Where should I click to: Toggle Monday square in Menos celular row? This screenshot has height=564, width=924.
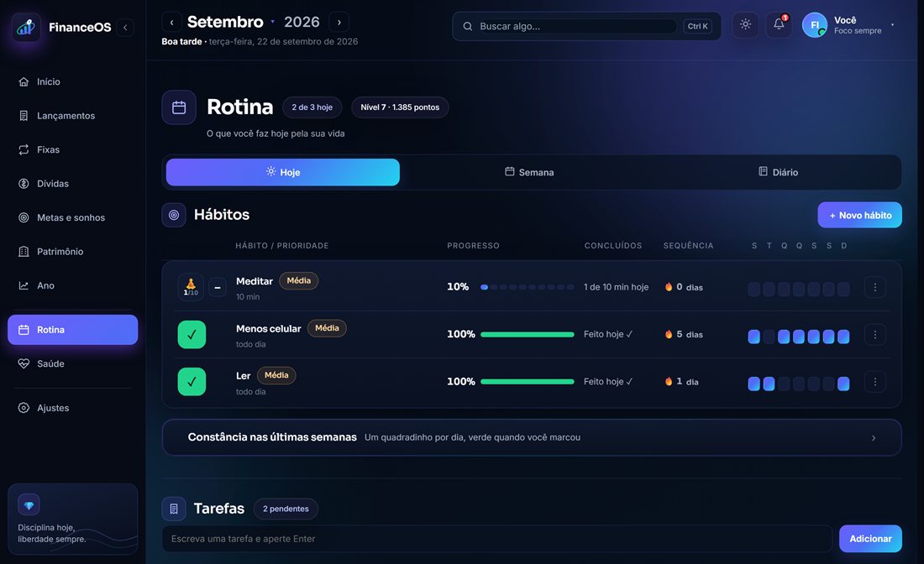tap(753, 337)
